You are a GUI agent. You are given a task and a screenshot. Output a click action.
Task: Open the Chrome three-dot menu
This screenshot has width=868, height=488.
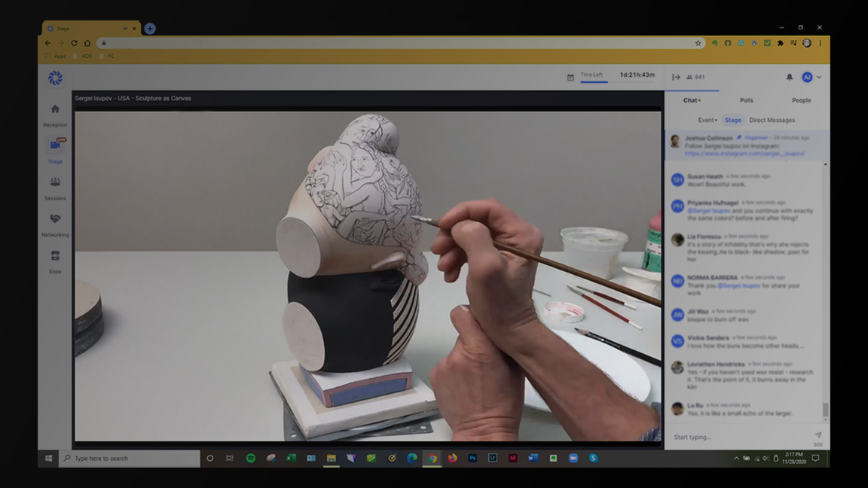[x=820, y=43]
